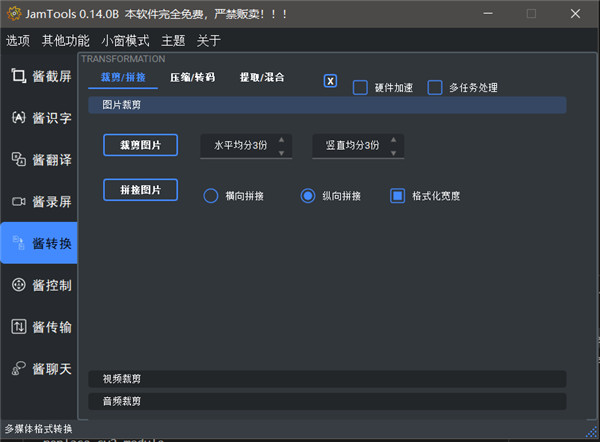Expand the 视频裁剪 section
This screenshot has width=600, height=442.
point(327,379)
